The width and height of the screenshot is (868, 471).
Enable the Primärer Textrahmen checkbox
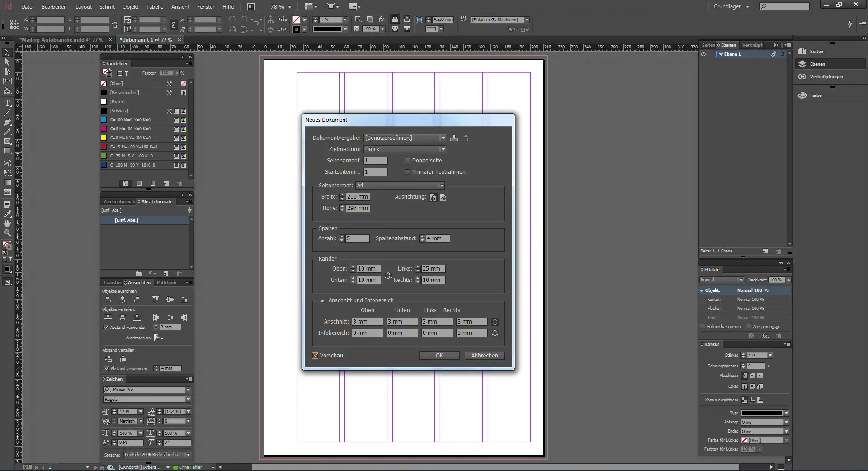pyautogui.click(x=407, y=172)
